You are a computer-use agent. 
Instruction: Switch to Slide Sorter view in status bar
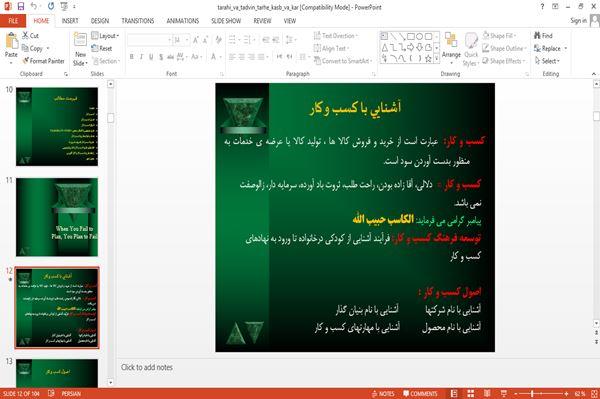pos(471,394)
